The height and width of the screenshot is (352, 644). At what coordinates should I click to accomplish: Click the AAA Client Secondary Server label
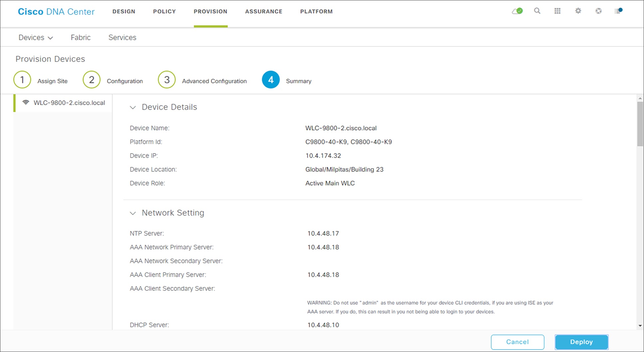point(172,289)
